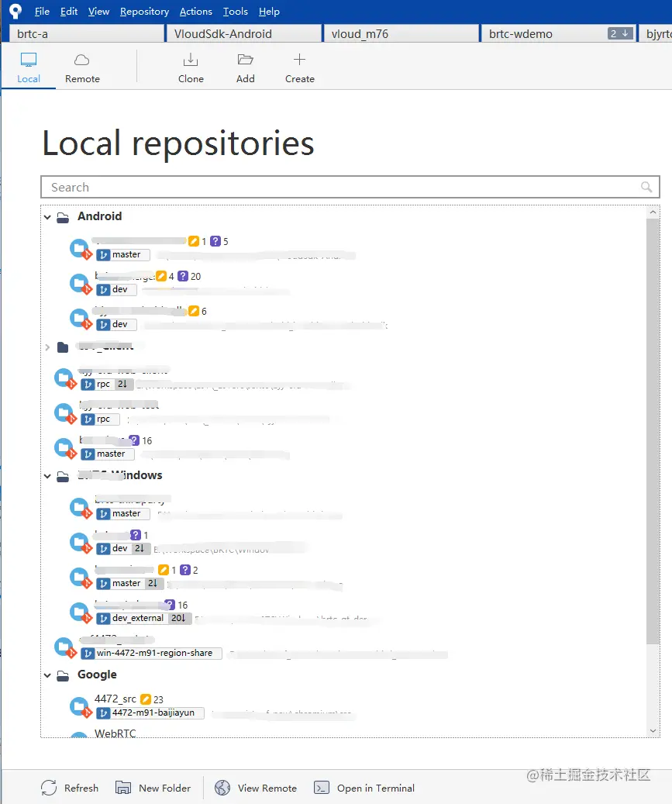The width and height of the screenshot is (672, 804).
Task: Switch to the brtc-wdemo tab
Action: click(559, 34)
